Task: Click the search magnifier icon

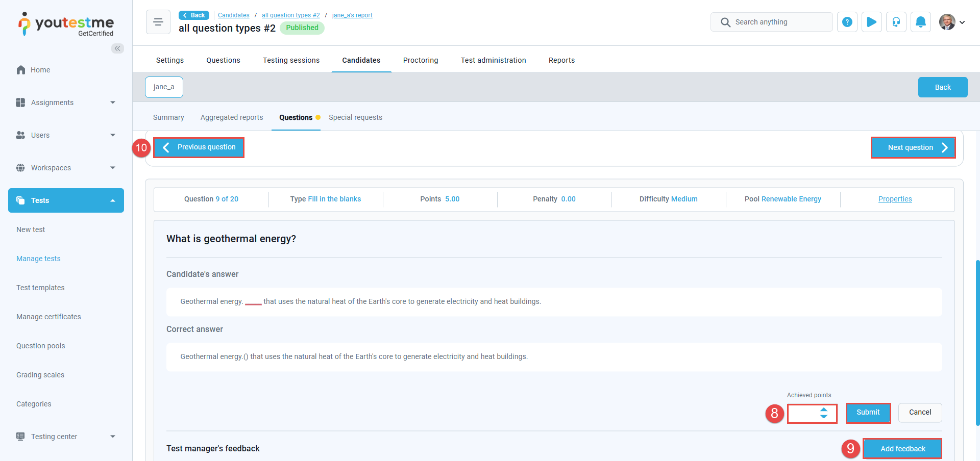Action: pyautogui.click(x=725, y=22)
